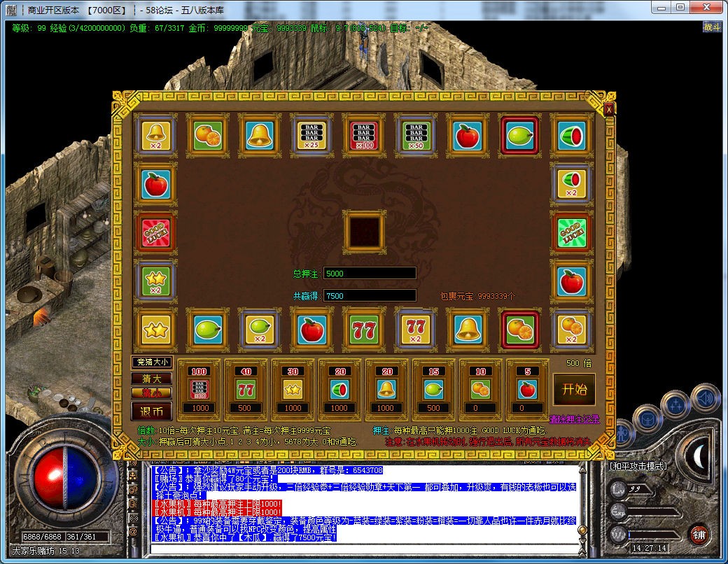Click the yellow bell x2 tile
728x564 pixels.
(x=155, y=136)
